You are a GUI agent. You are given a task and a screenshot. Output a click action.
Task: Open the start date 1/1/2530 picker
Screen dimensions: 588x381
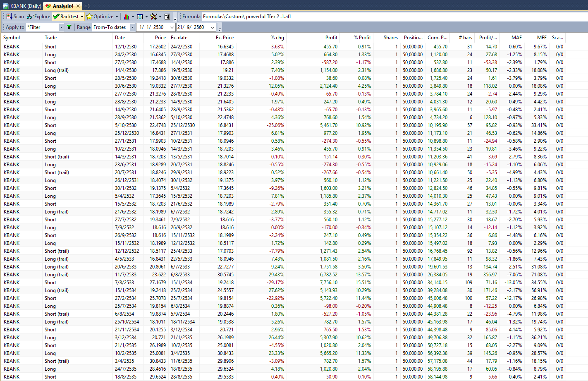(x=172, y=27)
